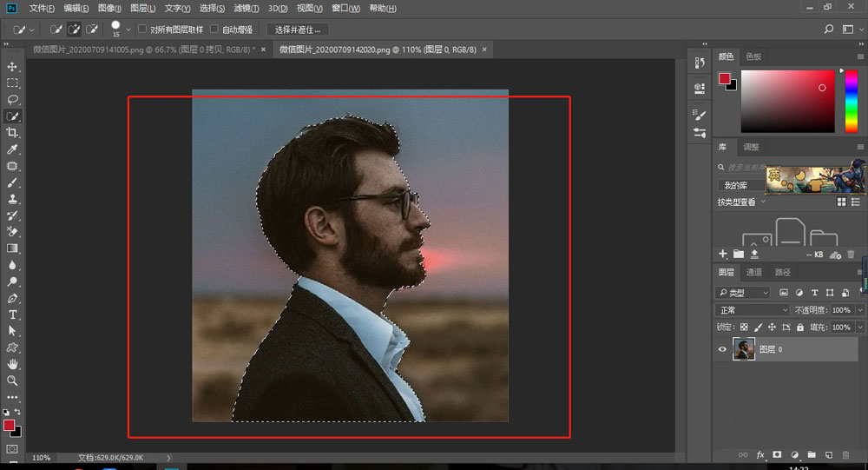Click lock all padlock icon

tap(800, 328)
